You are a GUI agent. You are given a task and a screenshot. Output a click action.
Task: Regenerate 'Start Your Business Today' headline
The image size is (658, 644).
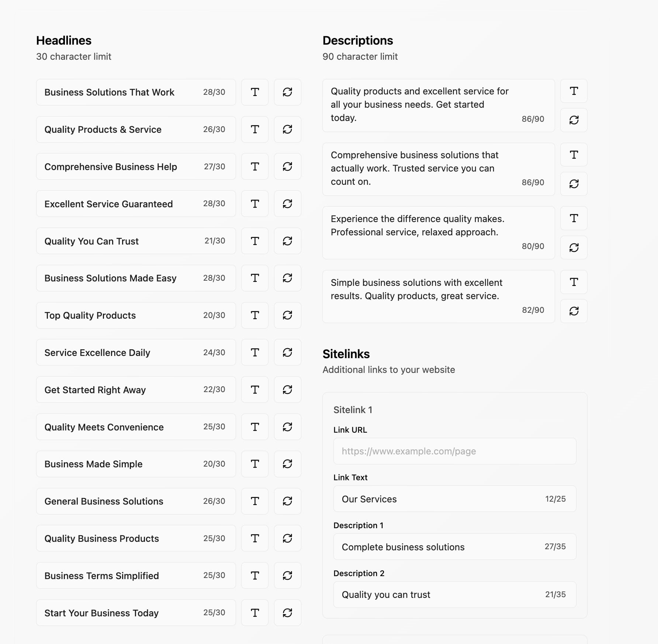pyautogui.click(x=287, y=613)
